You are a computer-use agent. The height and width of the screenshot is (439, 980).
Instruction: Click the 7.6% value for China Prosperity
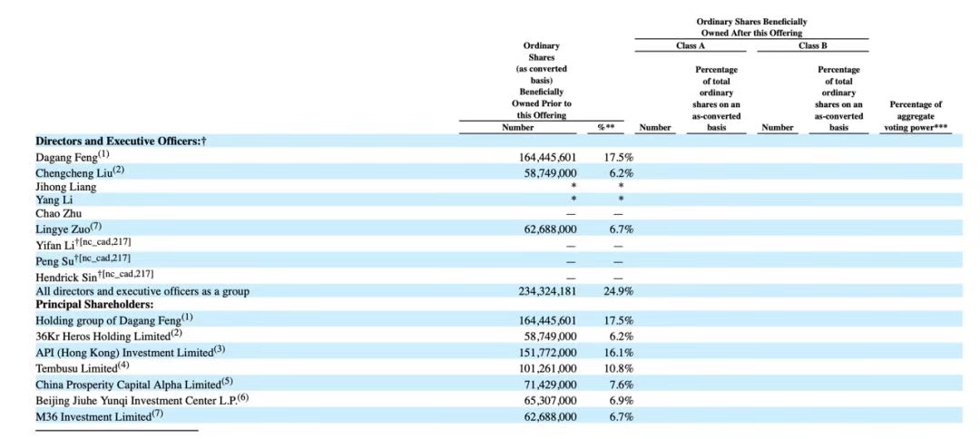click(622, 384)
